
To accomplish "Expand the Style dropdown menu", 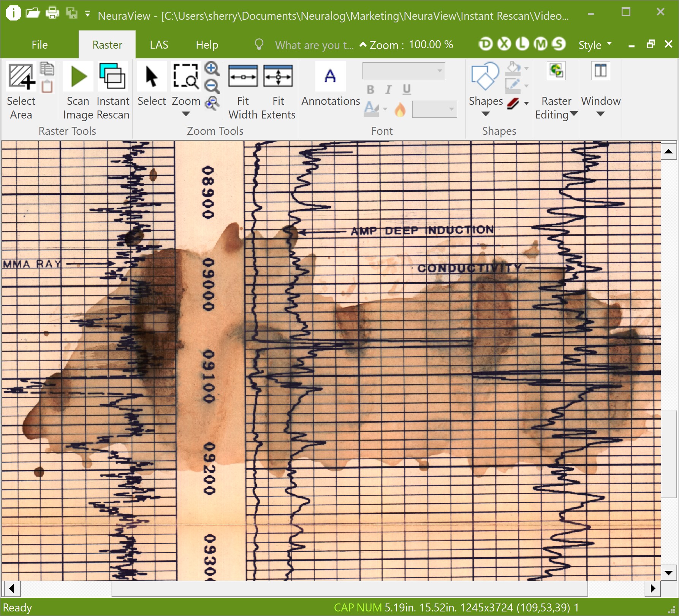I will click(x=595, y=45).
